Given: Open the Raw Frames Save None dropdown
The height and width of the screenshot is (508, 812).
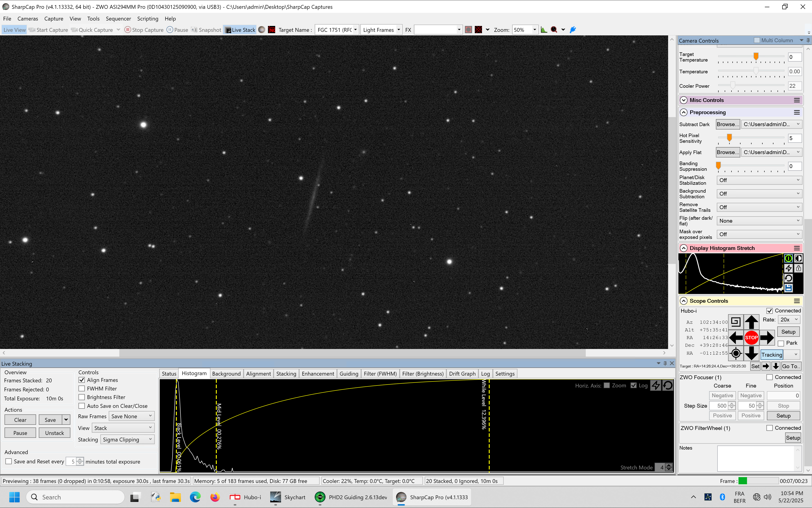Looking at the screenshot, I should tap(132, 416).
